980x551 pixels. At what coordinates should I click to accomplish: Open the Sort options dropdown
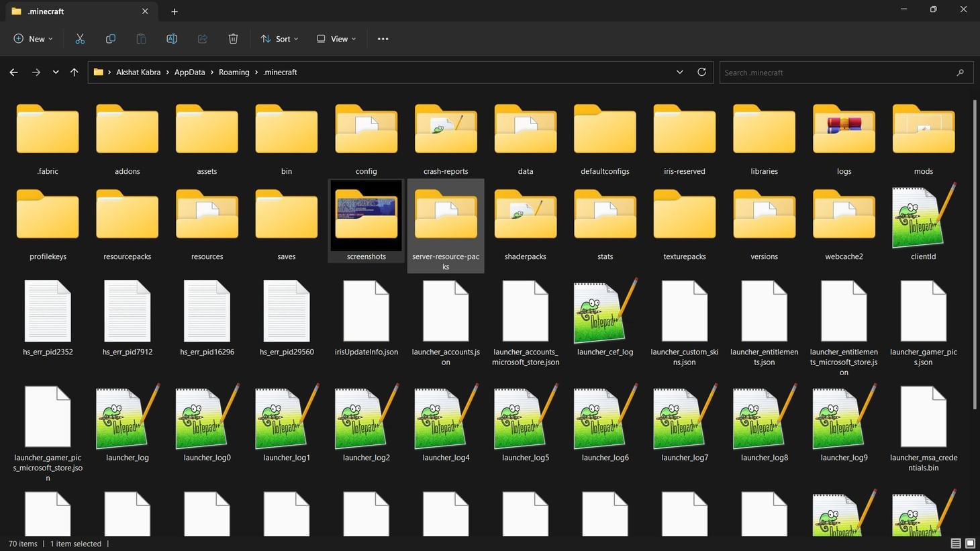pyautogui.click(x=279, y=38)
